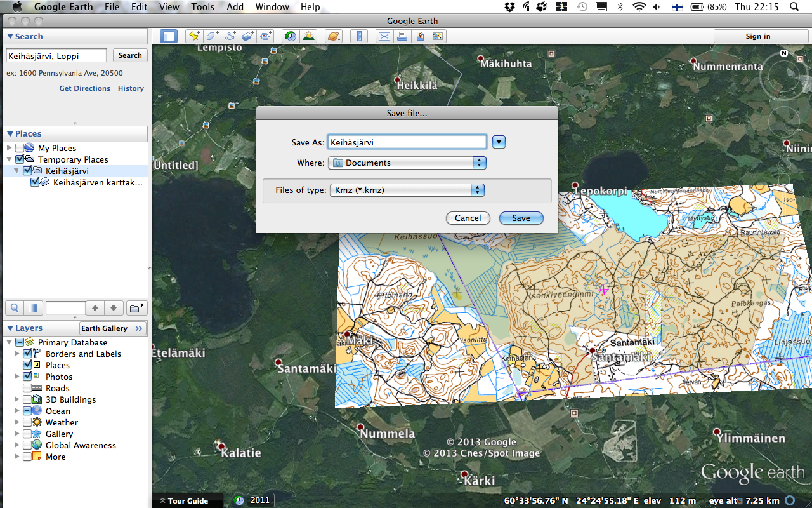This screenshot has height=508, width=812.
Task: Toggle sunlight across the landscape icon
Action: tap(308, 36)
